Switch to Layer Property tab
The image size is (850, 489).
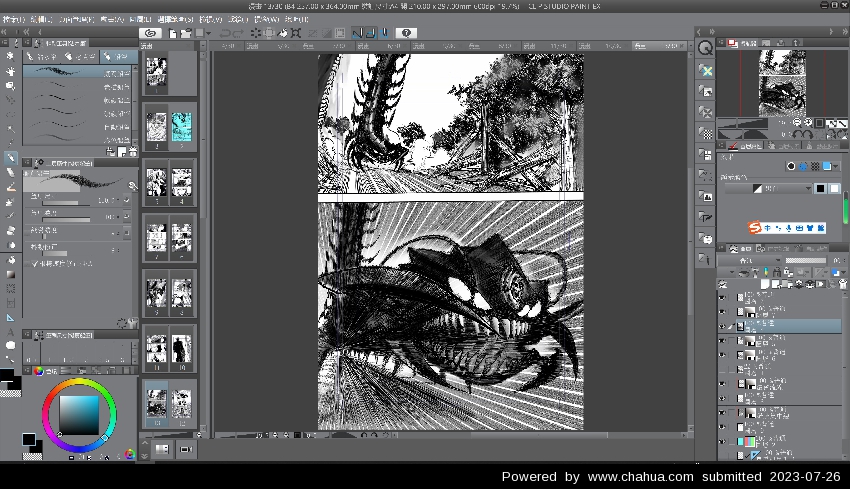pos(746,146)
